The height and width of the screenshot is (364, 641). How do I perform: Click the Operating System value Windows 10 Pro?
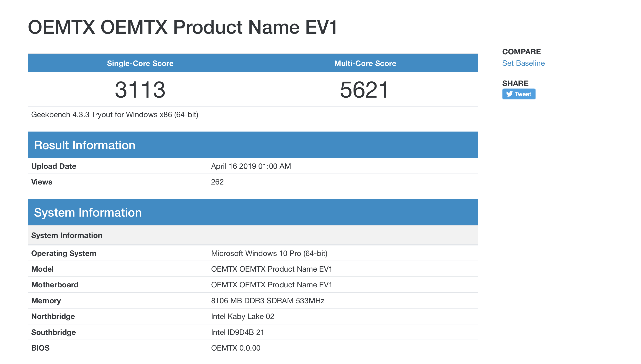(x=269, y=253)
